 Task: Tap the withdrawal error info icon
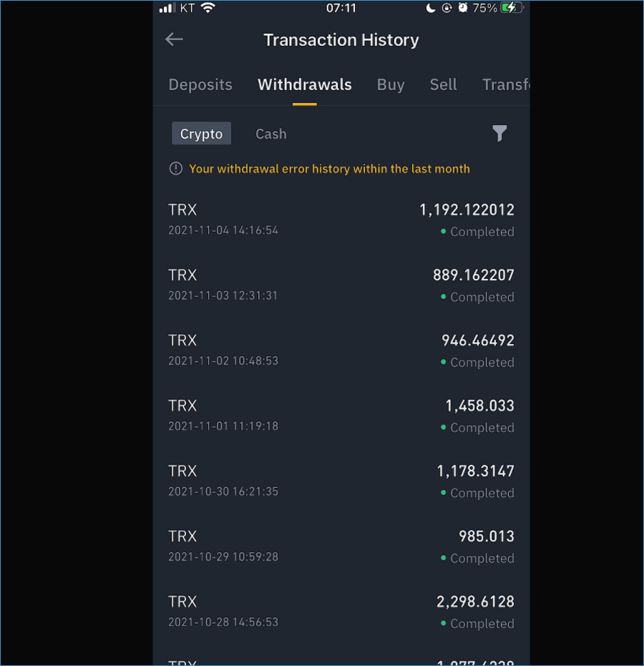[x=176, y=169]
